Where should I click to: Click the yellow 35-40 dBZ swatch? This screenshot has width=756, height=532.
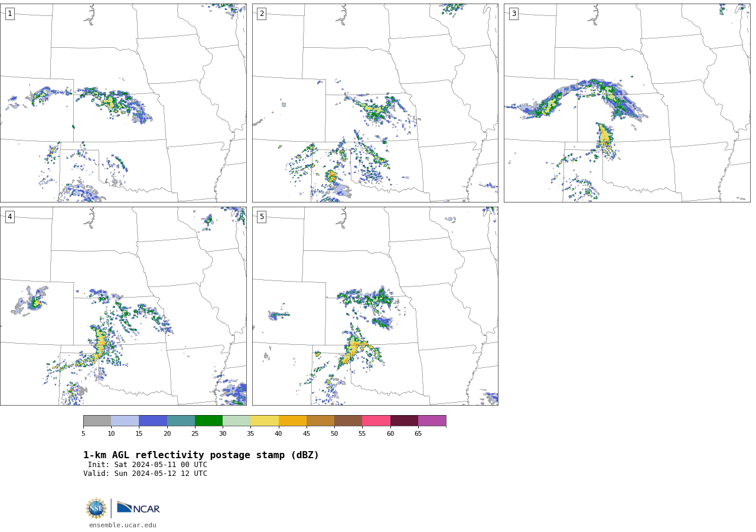[x=265, y=421]
